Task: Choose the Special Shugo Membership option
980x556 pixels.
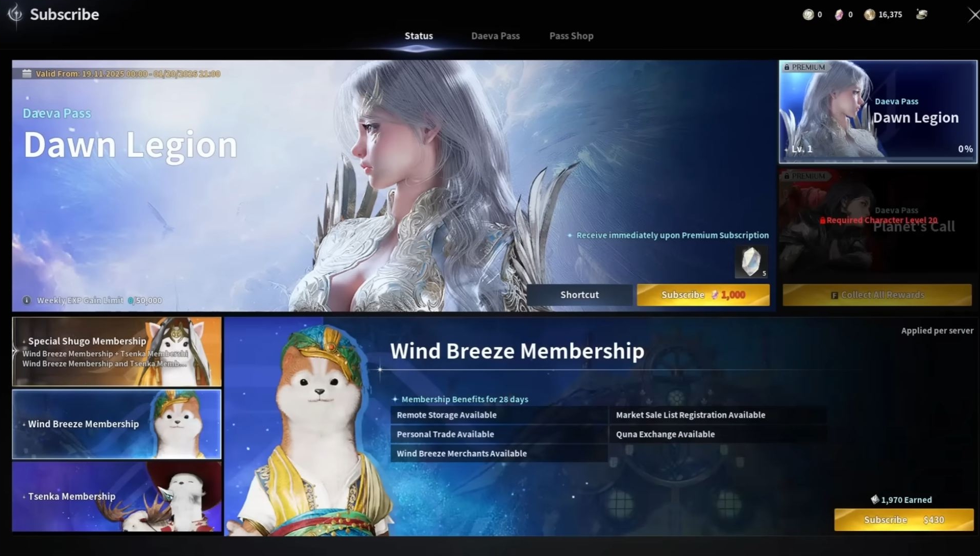Action: point(117,352)
